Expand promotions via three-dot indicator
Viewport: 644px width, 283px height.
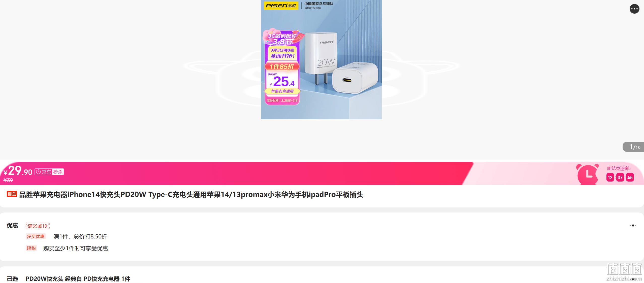tap(633, 226)
